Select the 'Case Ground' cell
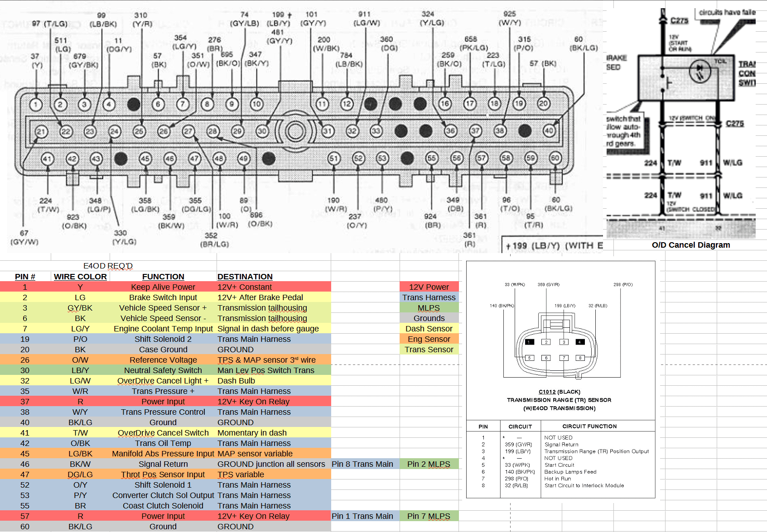The image size is (767, 532). point(163,350)
